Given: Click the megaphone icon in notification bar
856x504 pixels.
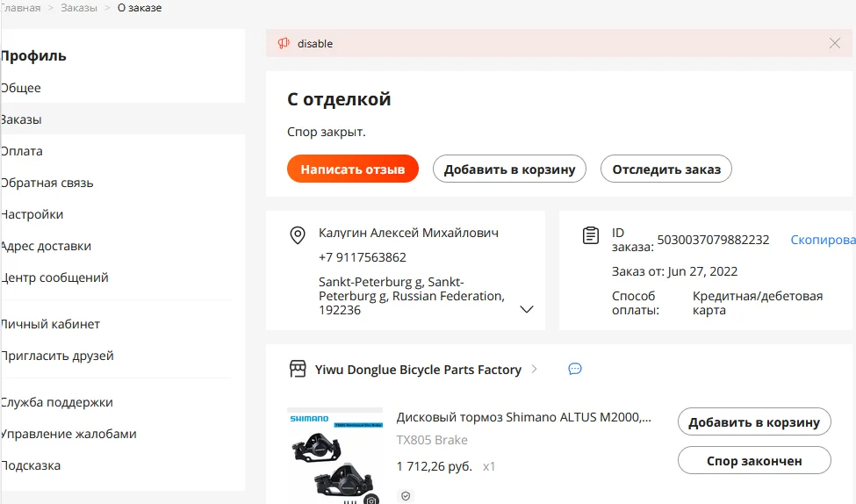Looking at the screenshot, I should pos(284,43).
